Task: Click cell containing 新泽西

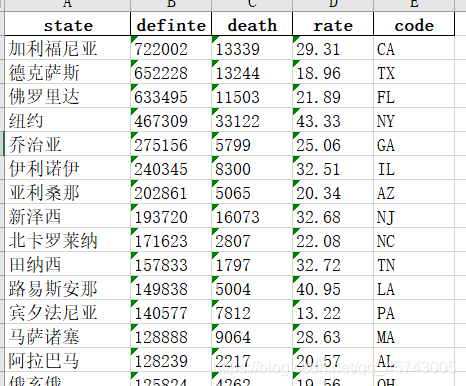Action: 68,216
